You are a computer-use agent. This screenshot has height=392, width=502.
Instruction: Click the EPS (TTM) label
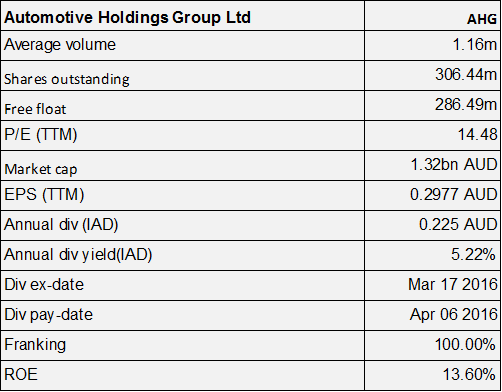tap(44, 195)
